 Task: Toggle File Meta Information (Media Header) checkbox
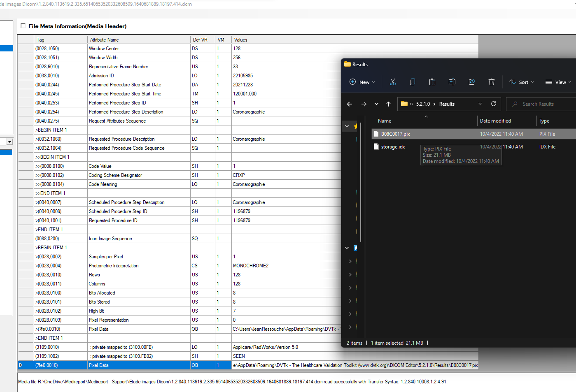[x=23, y=26]
